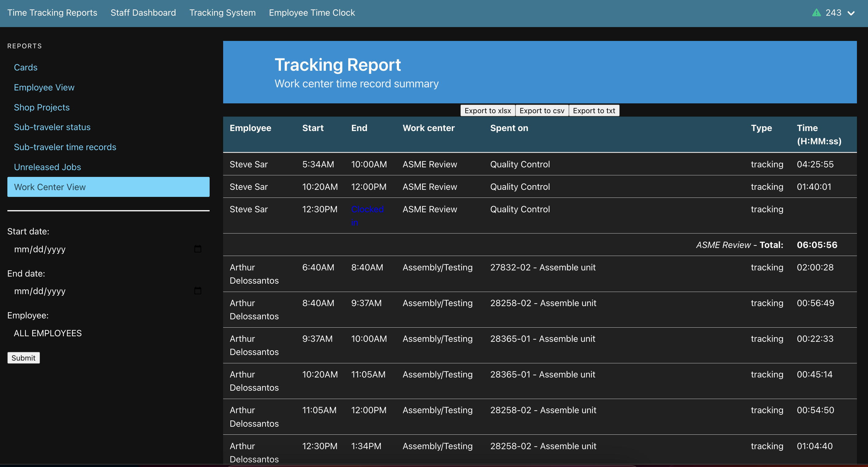868x467 pixels.
Task: Focus the End date input field
Action: (x=108, y=291)
